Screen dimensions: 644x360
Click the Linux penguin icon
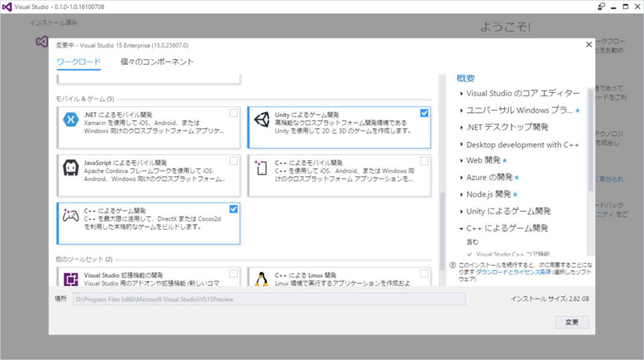tap(262, 279)
